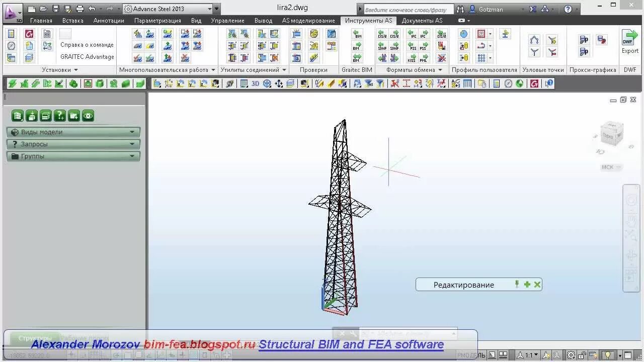Click the МСК coordinate system dropdown
Image resolution: width=644 pixels, height=362 pixels.
[611, 167]
